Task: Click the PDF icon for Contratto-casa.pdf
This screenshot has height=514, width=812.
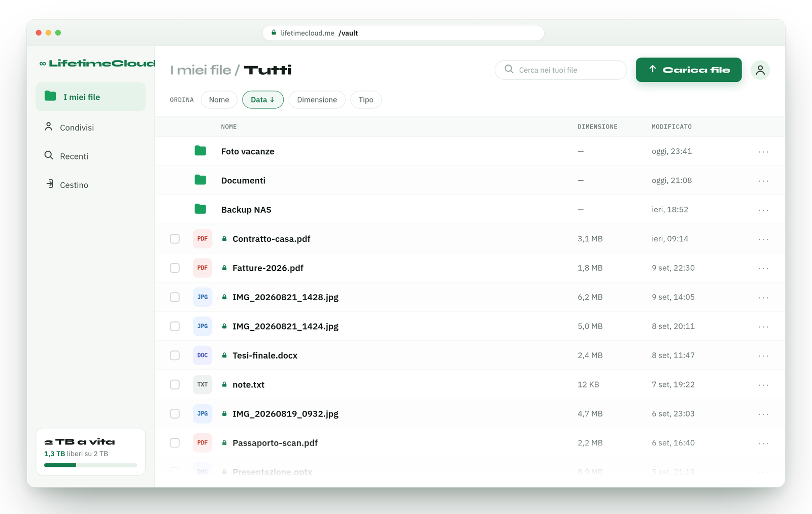Action: (202, 239)
